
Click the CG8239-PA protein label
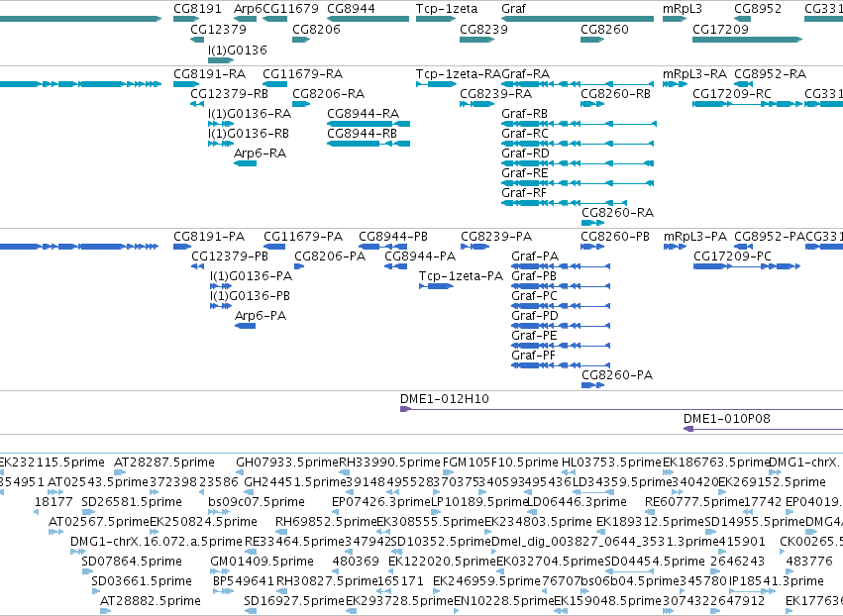pyautogui.click(x=496, y=236)
